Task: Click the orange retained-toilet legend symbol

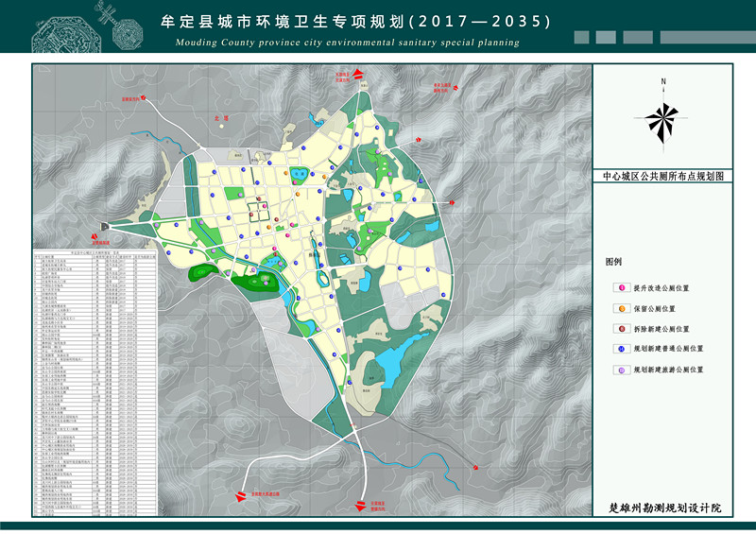Action: click(x=622, y=308)
